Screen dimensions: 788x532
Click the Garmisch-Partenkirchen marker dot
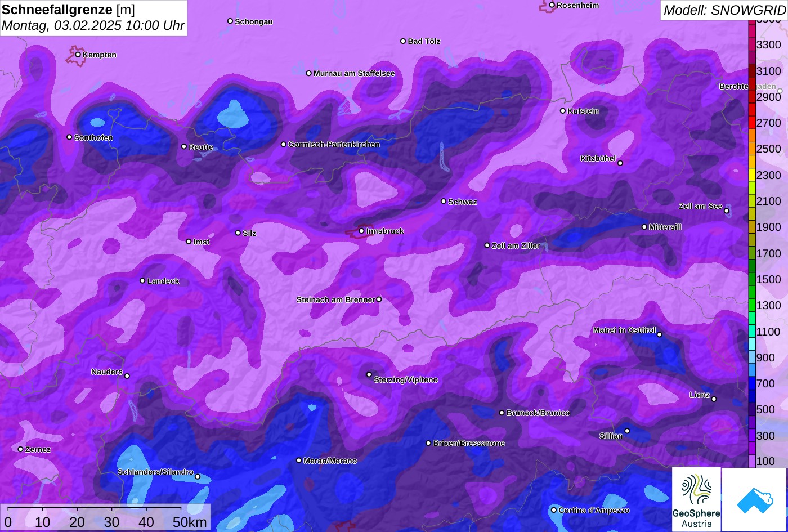coord(283,144)
